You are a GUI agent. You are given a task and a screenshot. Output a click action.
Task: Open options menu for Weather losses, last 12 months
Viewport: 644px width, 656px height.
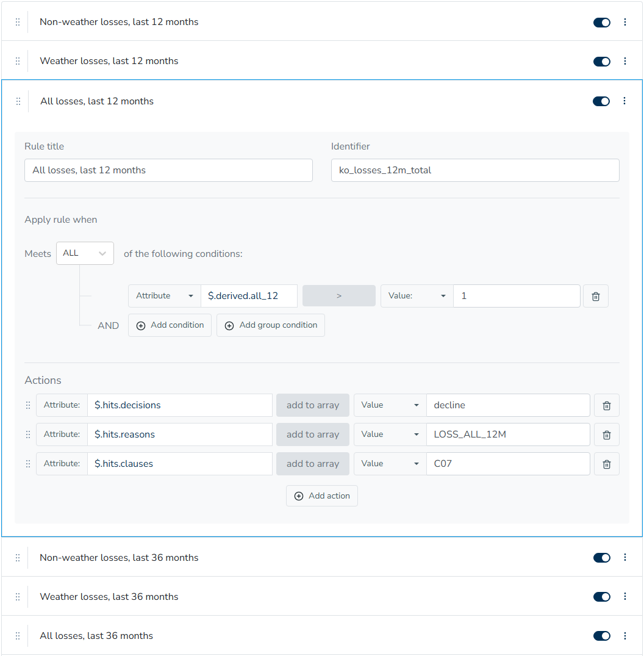624,61
